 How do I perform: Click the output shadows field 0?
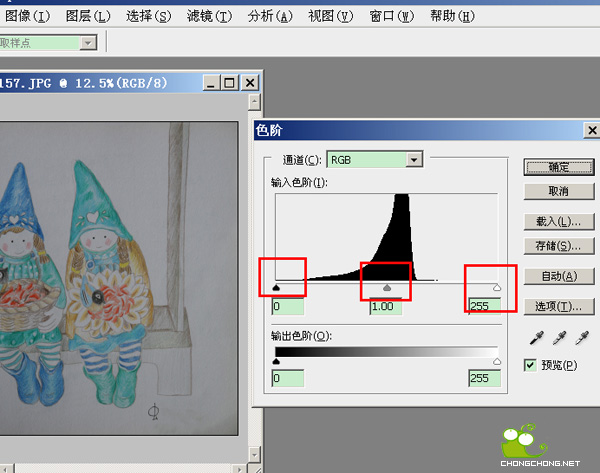tap(288, 378)
